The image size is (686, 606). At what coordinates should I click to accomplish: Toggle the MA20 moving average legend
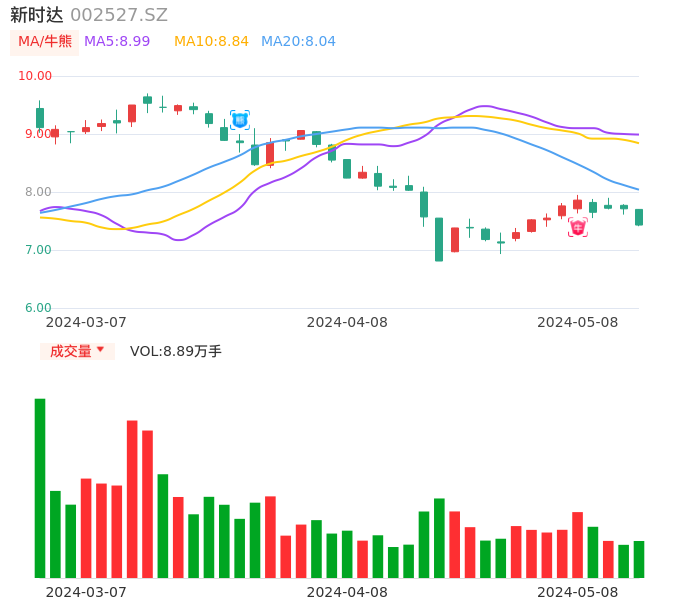(298, 42)
